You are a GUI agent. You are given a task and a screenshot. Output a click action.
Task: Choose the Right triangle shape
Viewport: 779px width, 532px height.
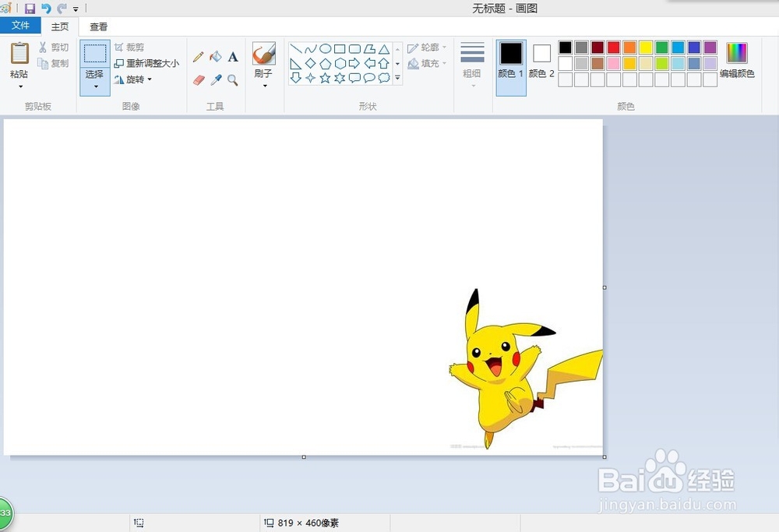point(295,64)
